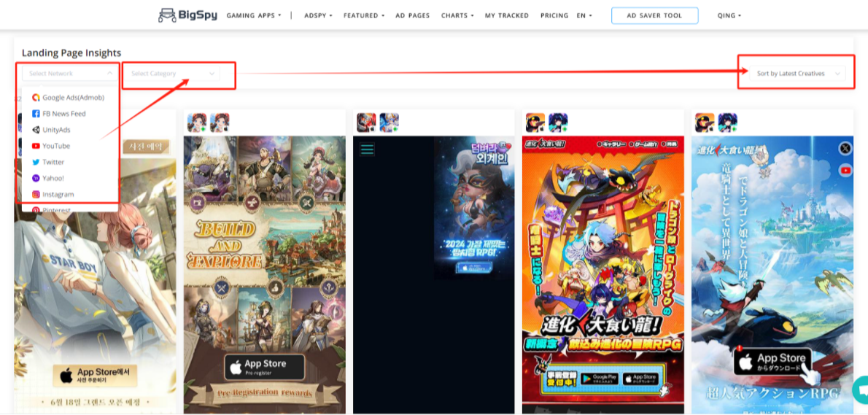Viewport: 868px width, 415px height.
Task: Open the Gaming Apps menu
Action: pyautogui.click(x=253, y=15)
